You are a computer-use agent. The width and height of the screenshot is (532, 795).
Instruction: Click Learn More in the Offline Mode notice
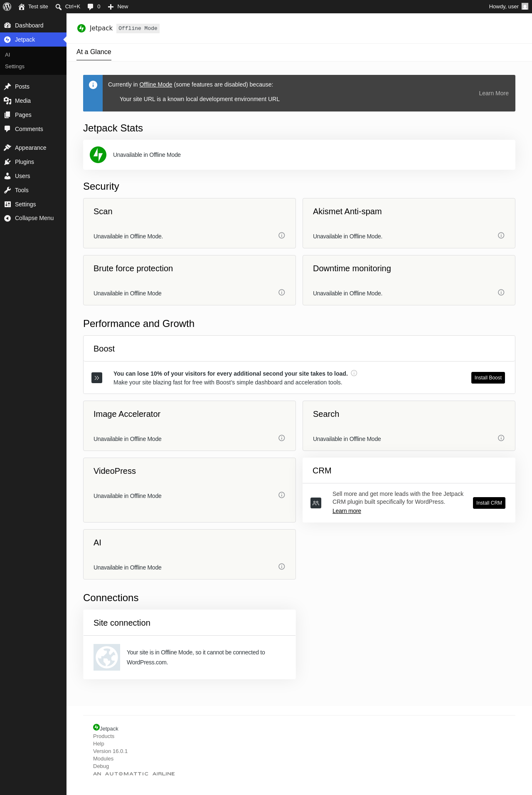[494, 93]
